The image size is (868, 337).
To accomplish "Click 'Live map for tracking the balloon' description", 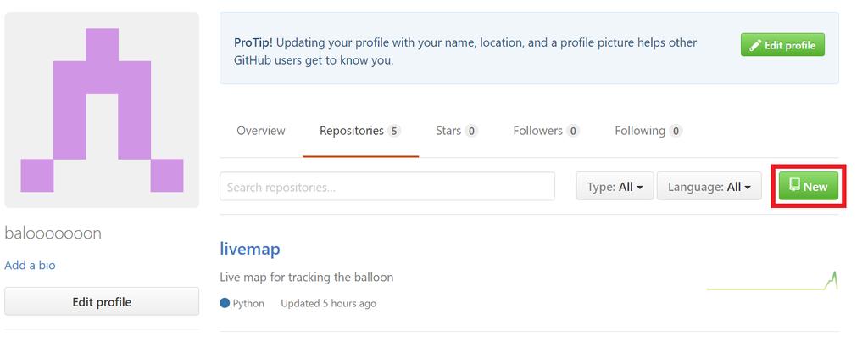I will tap(307, 277).
